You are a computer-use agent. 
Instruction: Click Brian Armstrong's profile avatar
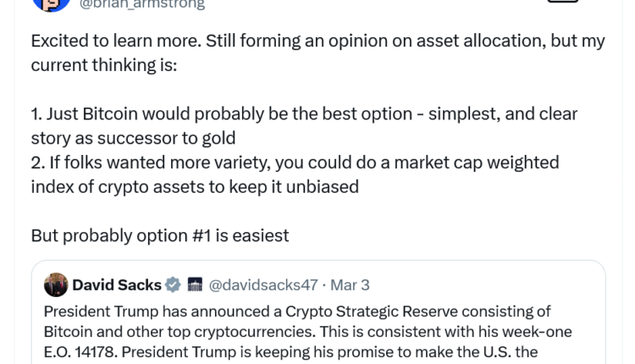(x=50, y=3)
